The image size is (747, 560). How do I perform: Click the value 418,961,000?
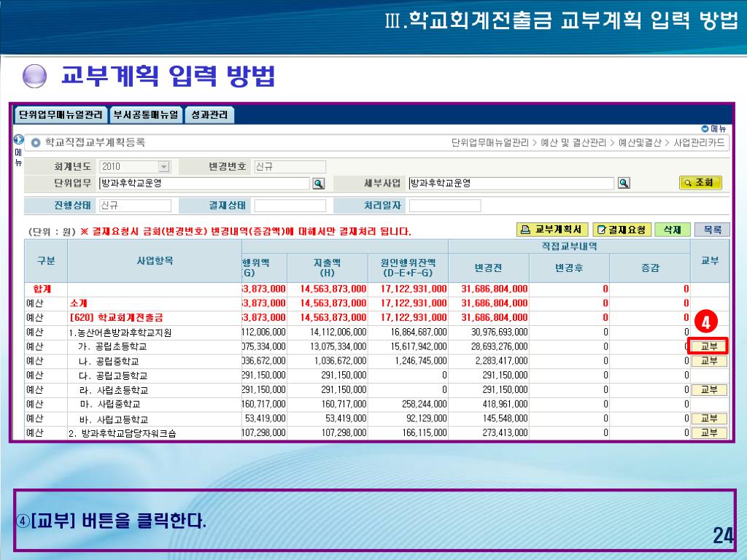pos(505,404)
